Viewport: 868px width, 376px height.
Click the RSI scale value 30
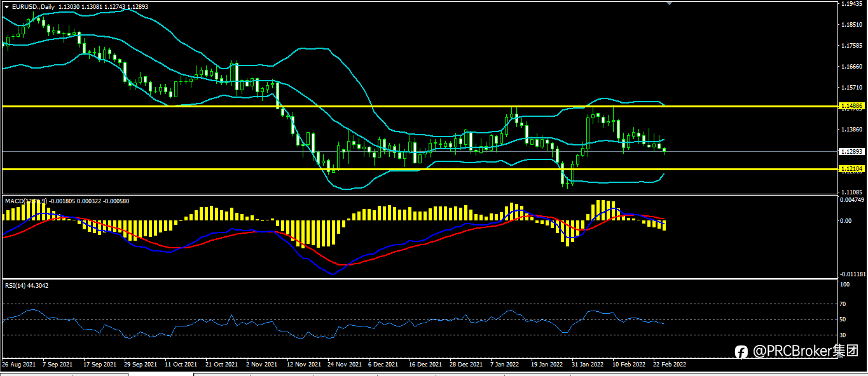843,335
